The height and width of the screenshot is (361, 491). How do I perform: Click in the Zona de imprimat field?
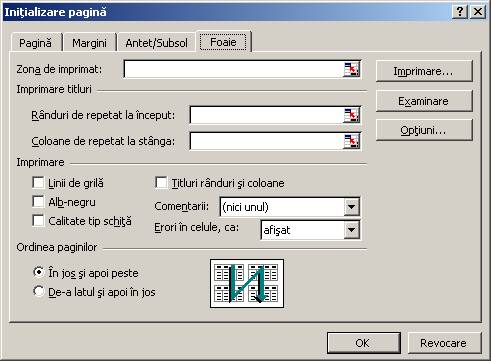[x=234, y=69]
